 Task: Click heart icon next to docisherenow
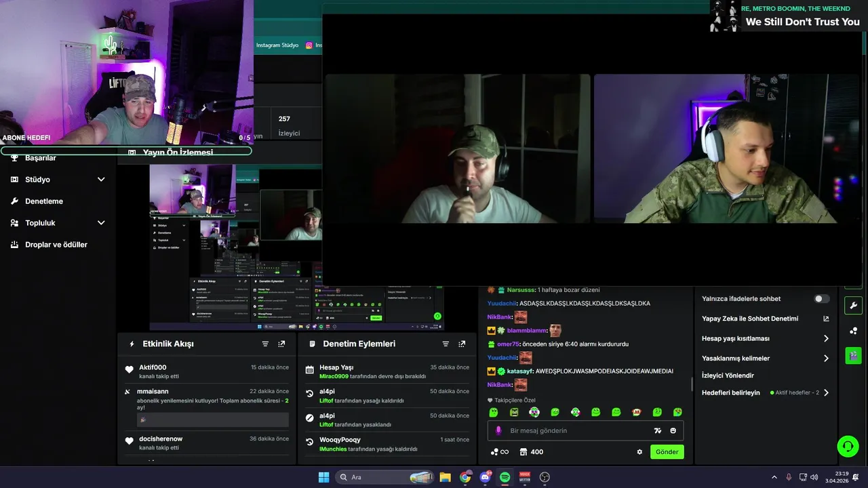(129, 441)
